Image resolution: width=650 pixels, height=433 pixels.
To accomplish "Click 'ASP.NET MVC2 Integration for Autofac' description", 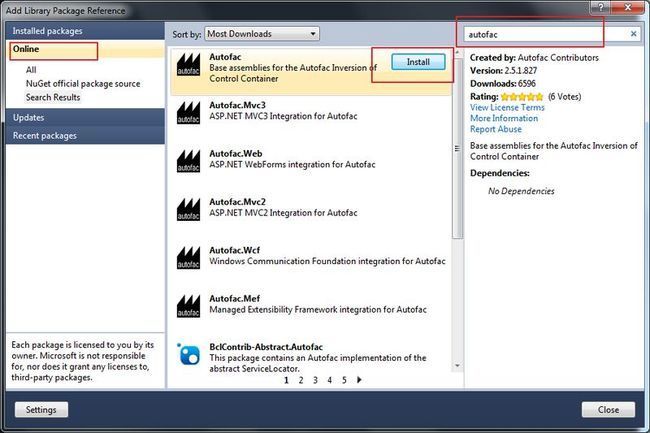I will [283, 213].
